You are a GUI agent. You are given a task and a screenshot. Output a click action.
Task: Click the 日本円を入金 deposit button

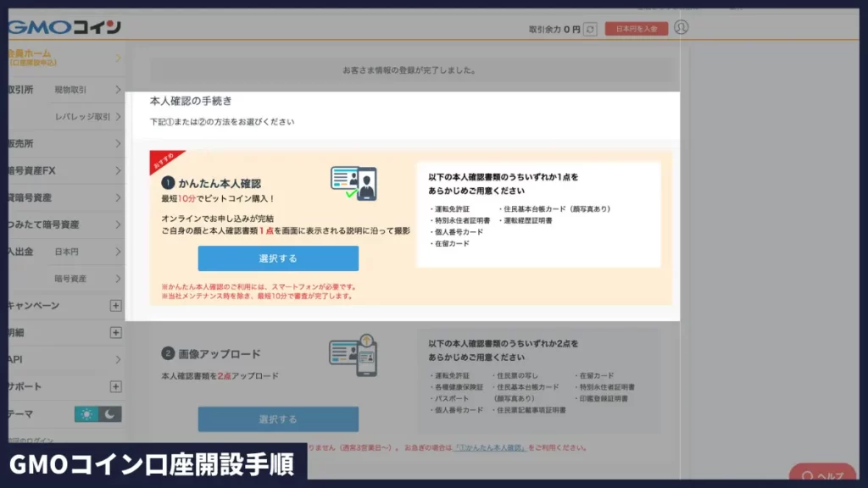pos(636,29)
